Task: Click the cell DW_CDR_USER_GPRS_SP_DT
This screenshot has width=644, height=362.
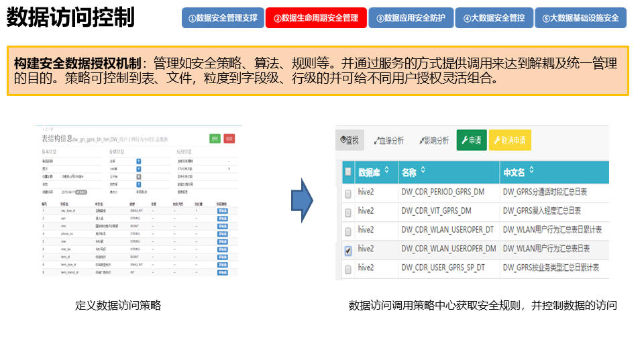Action: (443, 267)
